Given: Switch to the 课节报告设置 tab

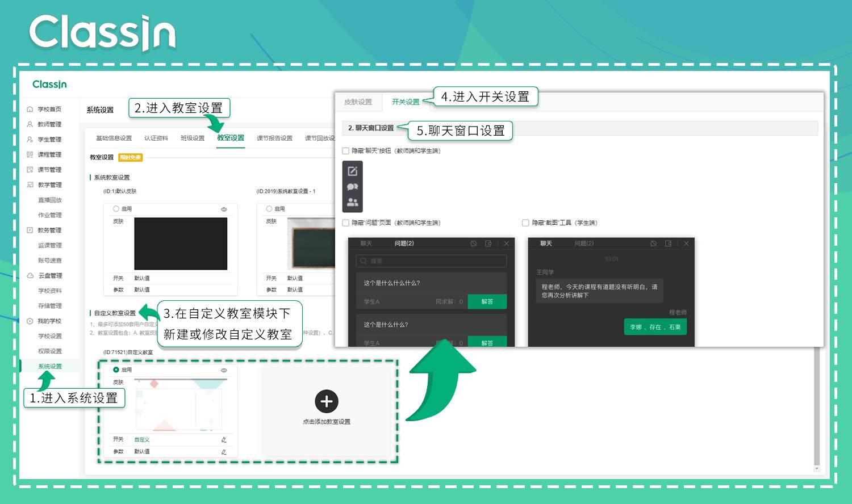Looking at the screenshot, I should [274, 138].
